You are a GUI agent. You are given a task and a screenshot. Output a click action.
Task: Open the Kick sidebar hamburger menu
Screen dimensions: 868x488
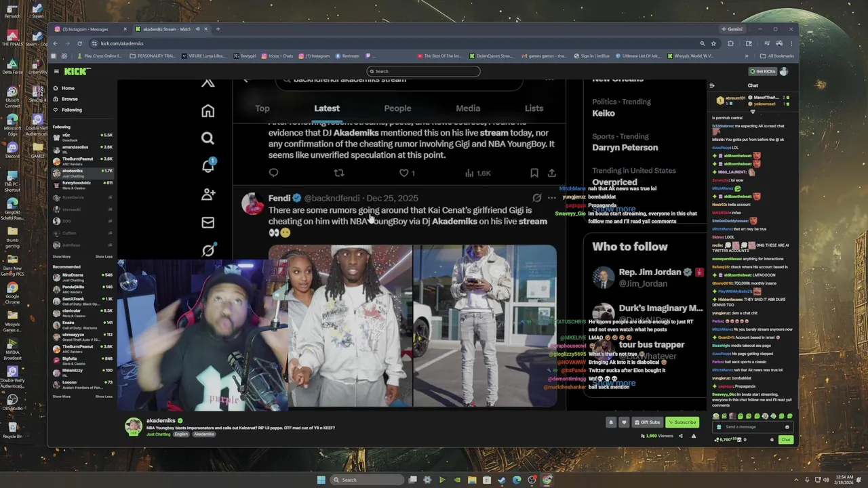[56, 71]
